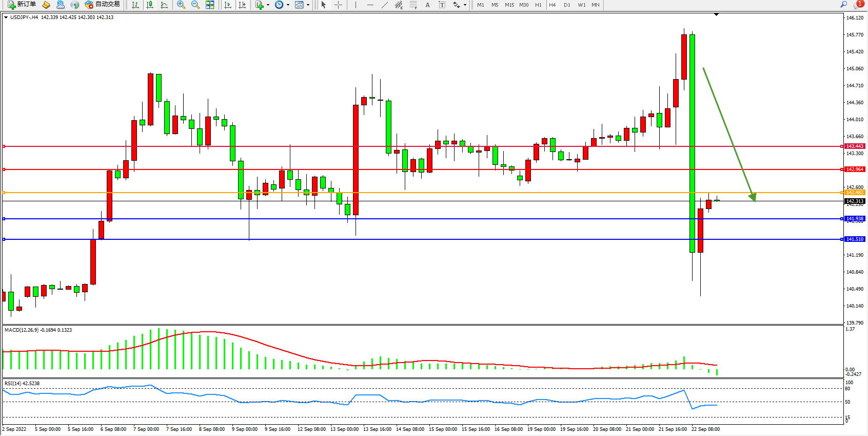The image size is (868, 436).
Task: Choose the Fibonacci retracement tool
Action: click(x=413, y=5)
